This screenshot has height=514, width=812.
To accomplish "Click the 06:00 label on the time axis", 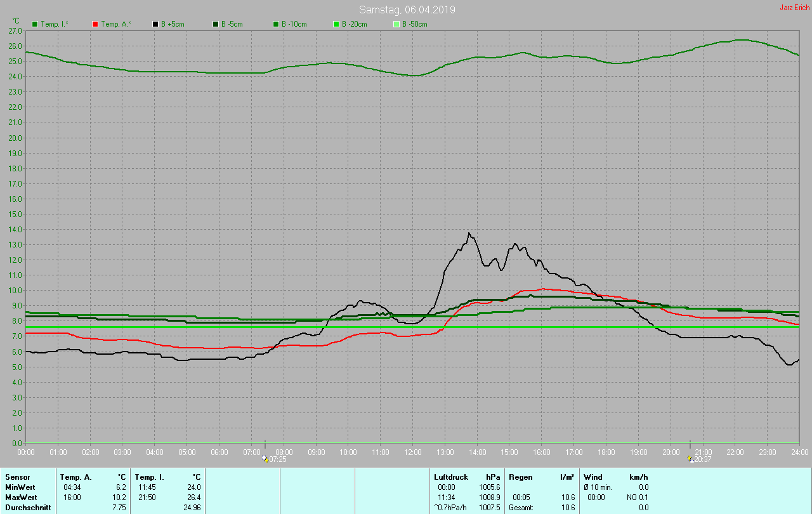I will click(219, 452).
